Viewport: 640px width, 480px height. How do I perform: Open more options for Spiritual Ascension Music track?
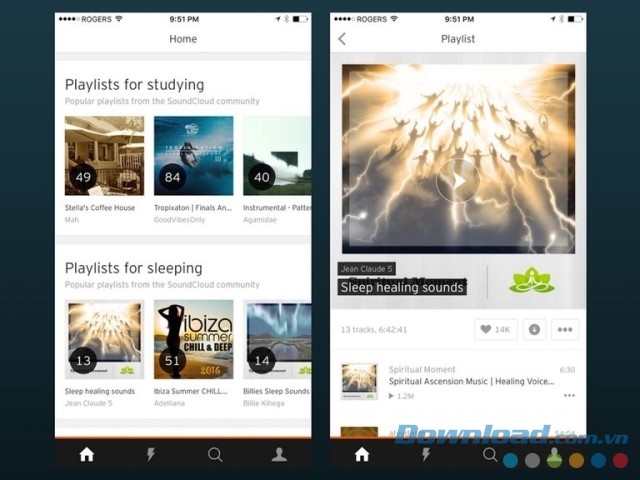pyautogui.click(x=569, y=396)
